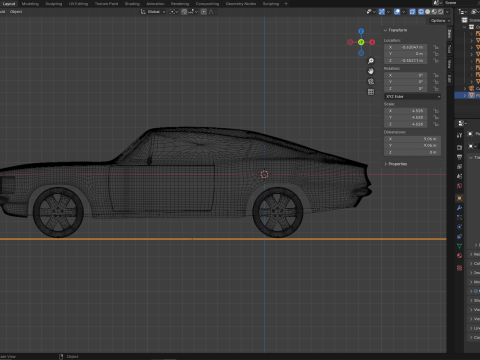Open the Scene properties tab icon
The height and width of the screenshot is (360, 480).
point(459,176)
